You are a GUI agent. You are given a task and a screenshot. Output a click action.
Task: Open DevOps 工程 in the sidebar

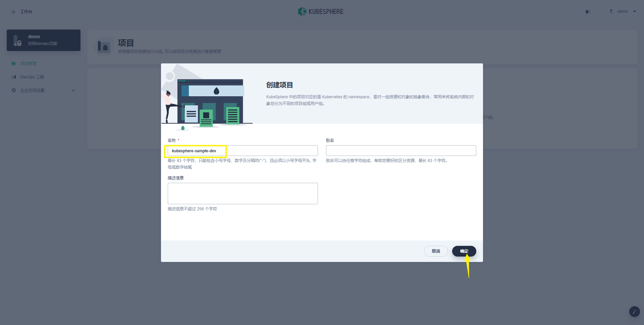click(x=32, y=77)
